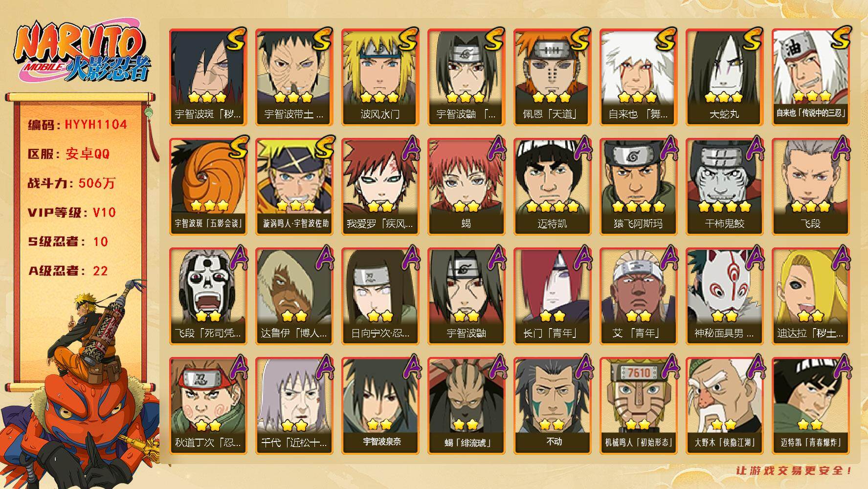Click the 迈特凯 four-star card

pyautogui.click(x=552, y=186)
